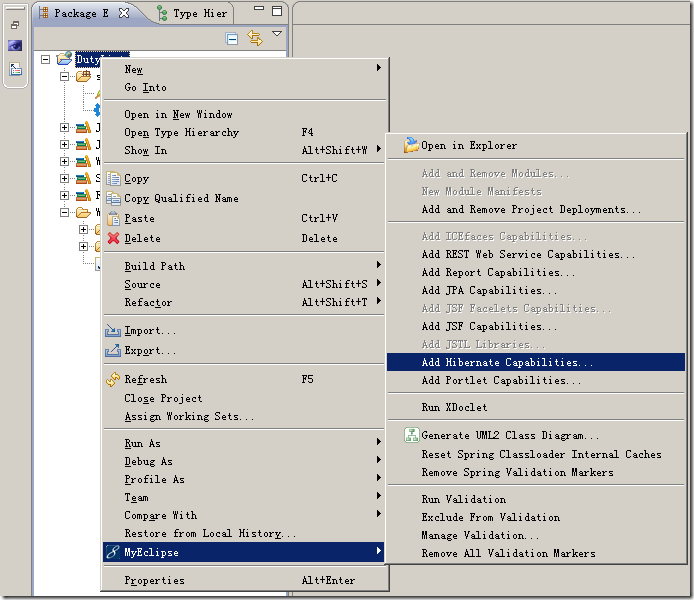Click the outline view icon in left sidebar
694x600 pixels.
pyautogui.click(x=15, y=69)
